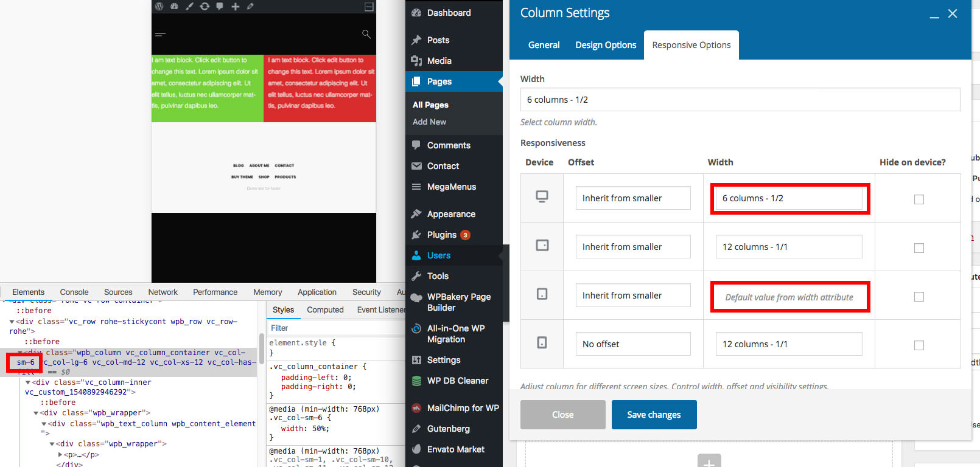Click the customize paintbrush icon in admin bar
980x467 pixels.
pos(189,6)
